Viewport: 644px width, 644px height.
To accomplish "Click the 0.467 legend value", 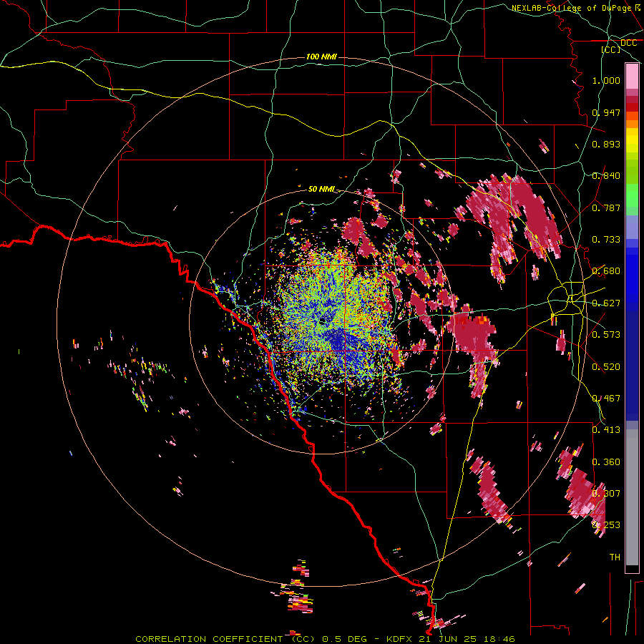I will click(606, 398).
